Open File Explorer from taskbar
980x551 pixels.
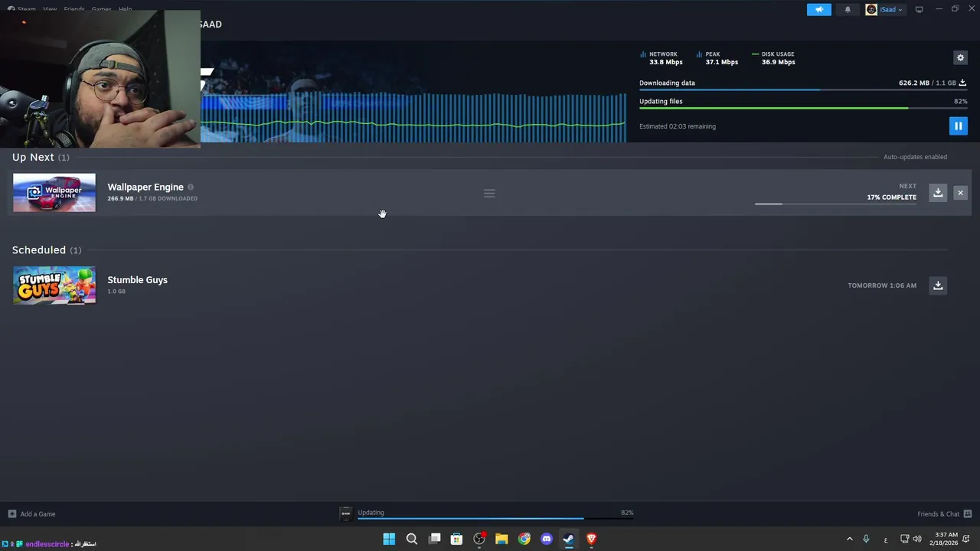[x=501, y=539]
